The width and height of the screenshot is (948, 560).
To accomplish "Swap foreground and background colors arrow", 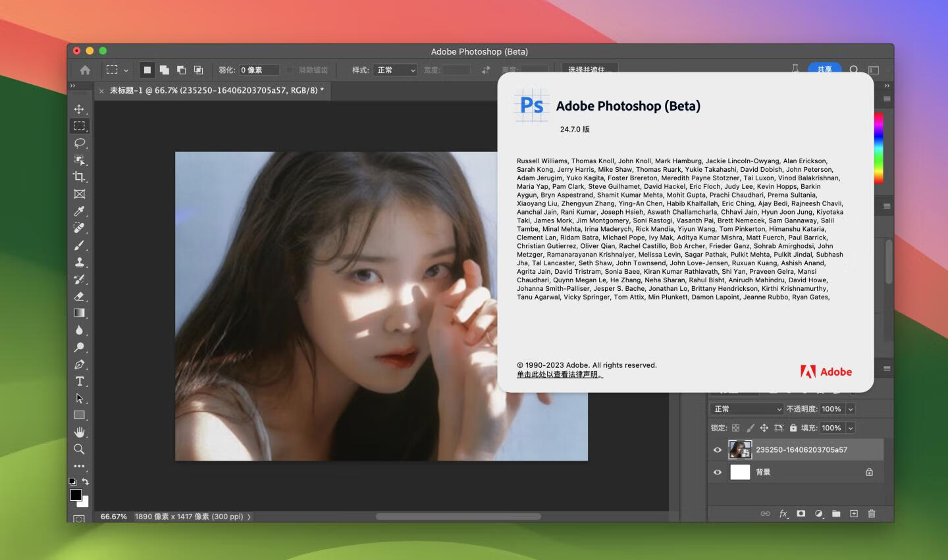I will coord(86,482).
